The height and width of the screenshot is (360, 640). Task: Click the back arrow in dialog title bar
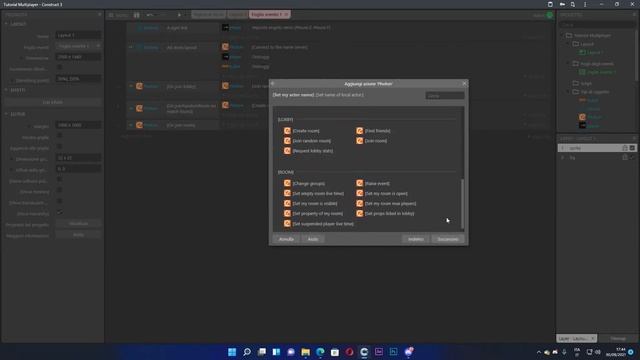point(273,84)
